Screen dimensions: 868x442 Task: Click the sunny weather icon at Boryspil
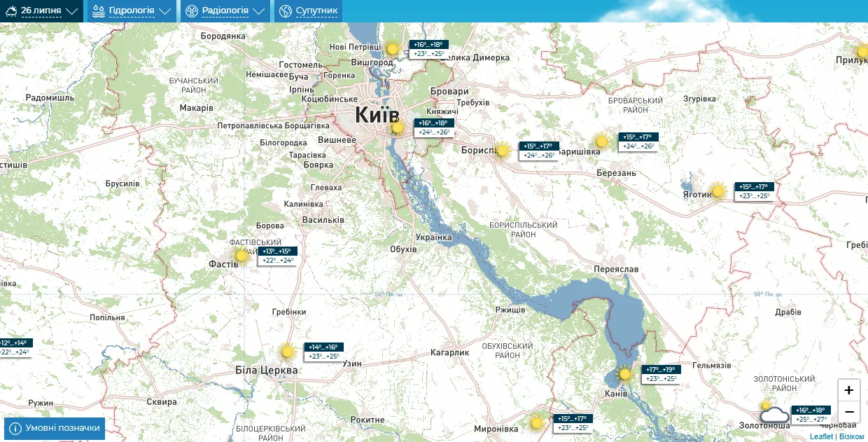502,151
